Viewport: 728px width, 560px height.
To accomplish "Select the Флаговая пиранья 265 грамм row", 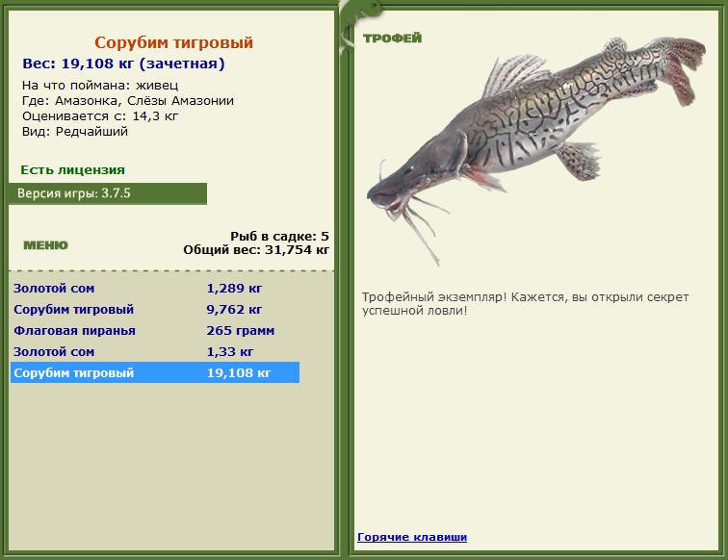I will [155, 330].
